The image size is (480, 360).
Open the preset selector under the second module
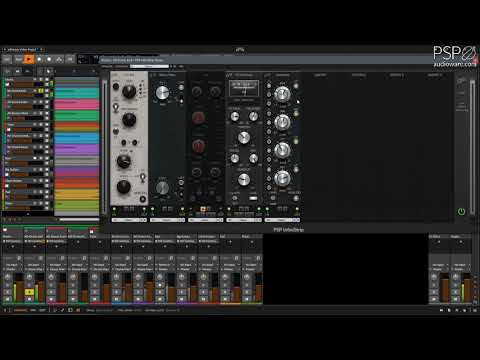coord(167,220)
